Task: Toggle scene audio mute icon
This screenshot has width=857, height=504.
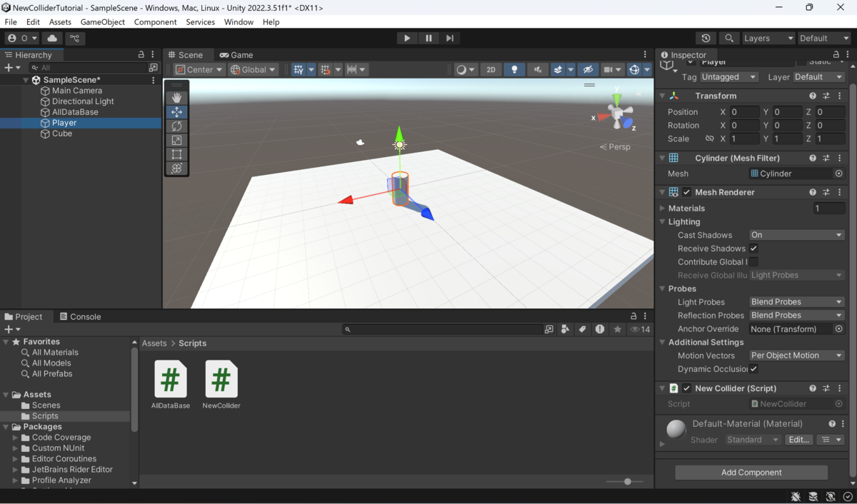Action: [x=537, y=69]
